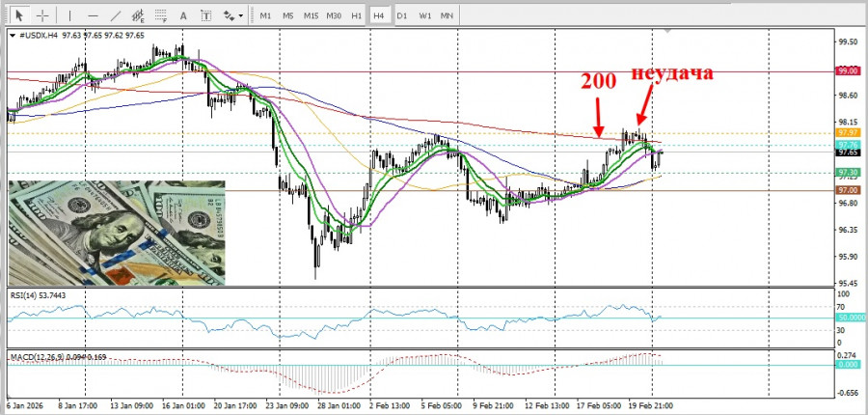Click the 28 Jan 01:00 time label
The image size is (868, 415).
pyautogui.click(x=339, y=405)
